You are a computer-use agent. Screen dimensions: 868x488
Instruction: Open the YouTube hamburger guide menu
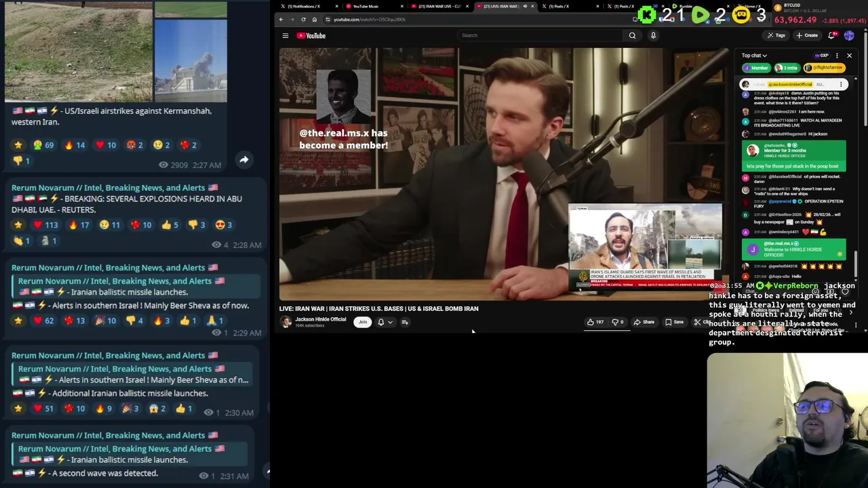(285, 35)
